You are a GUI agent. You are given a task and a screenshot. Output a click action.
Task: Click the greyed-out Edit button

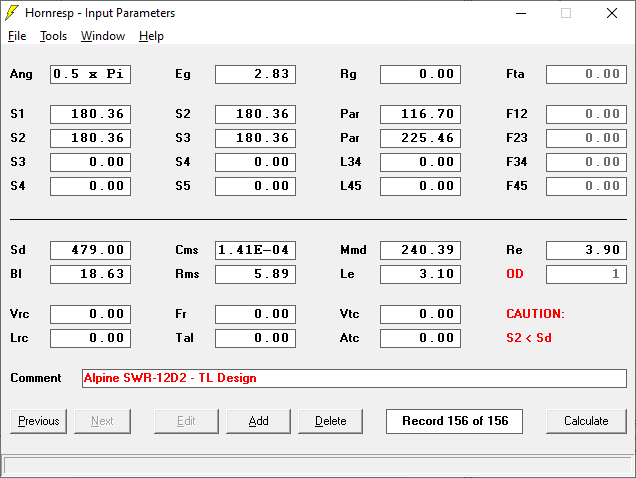pos(186,421)
